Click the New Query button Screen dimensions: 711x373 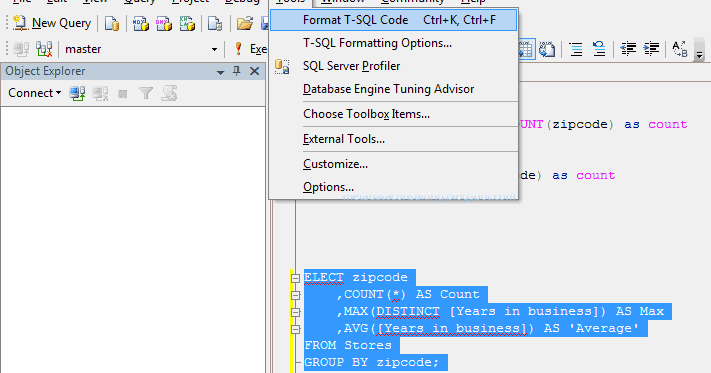tap(52, 23)
